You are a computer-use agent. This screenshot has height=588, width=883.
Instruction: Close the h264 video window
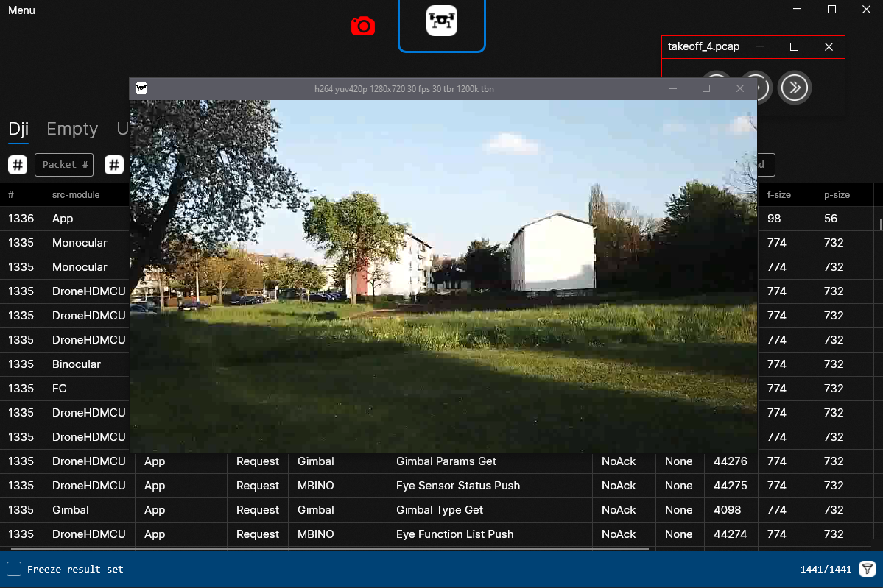pos(740,88)
